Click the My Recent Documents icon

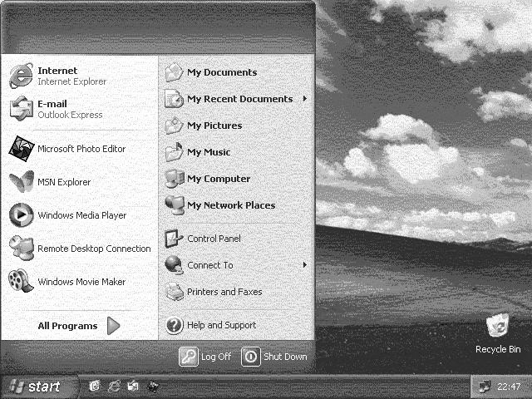click(174, 99)
